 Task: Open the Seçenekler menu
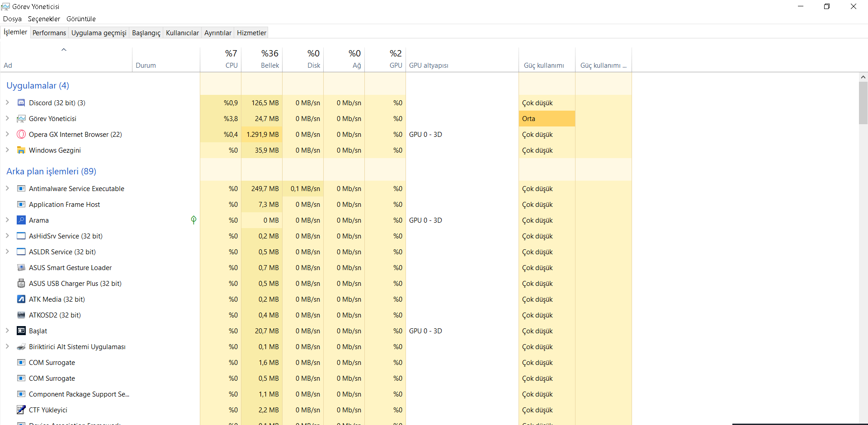(44, 19)
